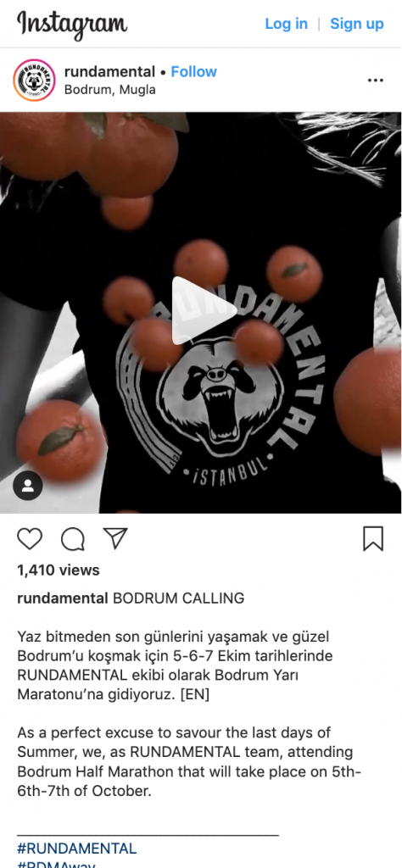The height and width of the screenshot is (868, 402).
Task: Open the #RUNDAMENTAL hashtag
Action: [x=76, y=849]
